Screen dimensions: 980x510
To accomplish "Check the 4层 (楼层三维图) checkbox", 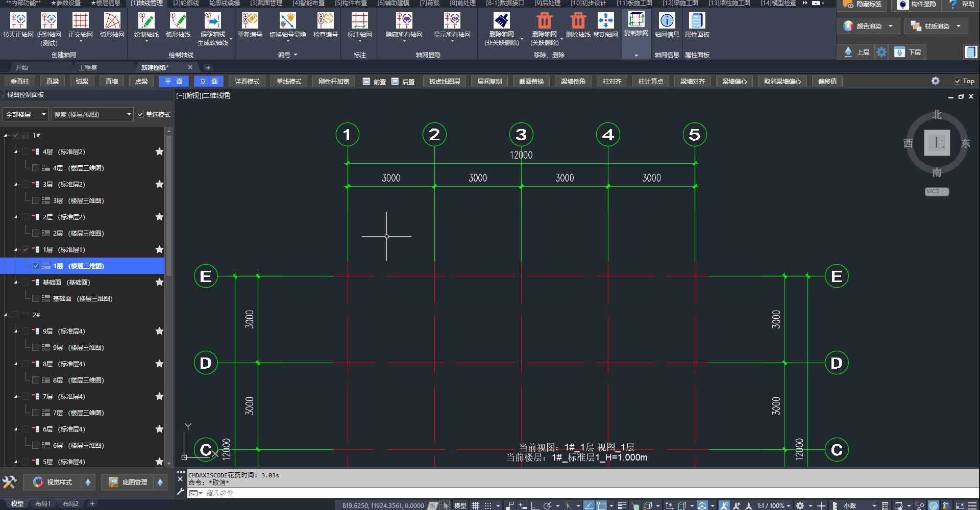I will (36, 168).
